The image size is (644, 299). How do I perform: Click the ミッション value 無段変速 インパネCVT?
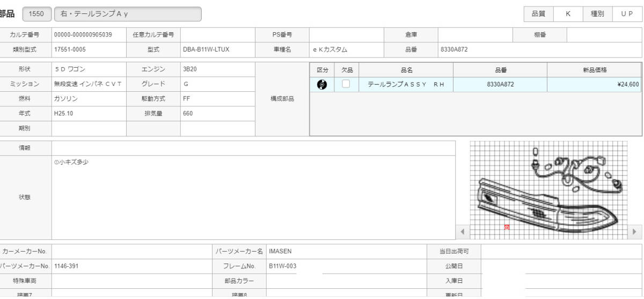[89, 84]
